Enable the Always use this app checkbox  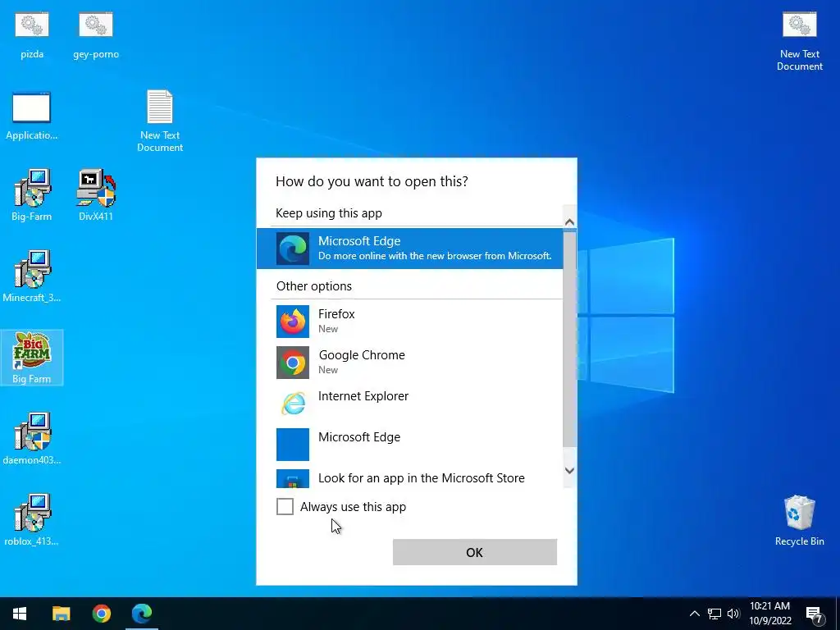(x=285, y=506)
